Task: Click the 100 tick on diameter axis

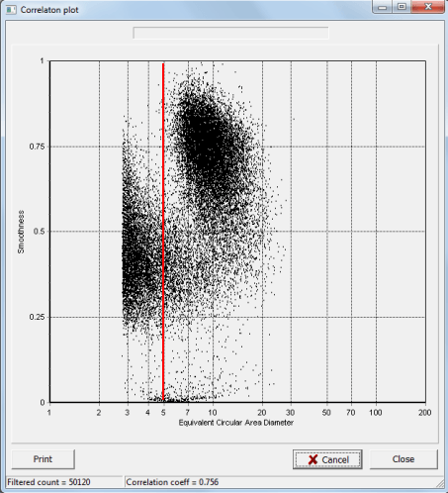Action: (x=375, y=412)
